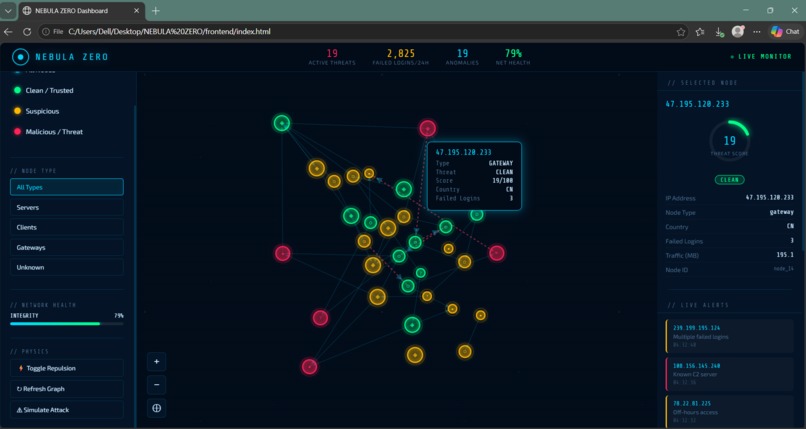Click the browser address bar URL
The width and height of the screenshot is (806, 429).
coord(170,32)
